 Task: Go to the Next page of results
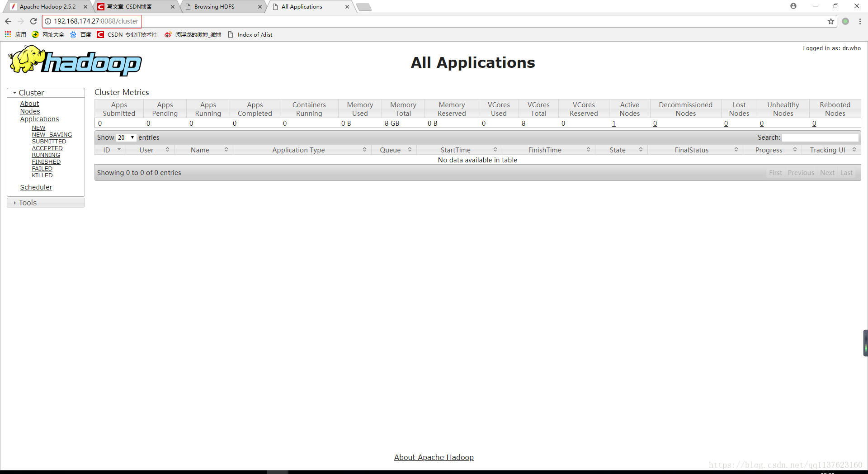[x=827, y=173]
